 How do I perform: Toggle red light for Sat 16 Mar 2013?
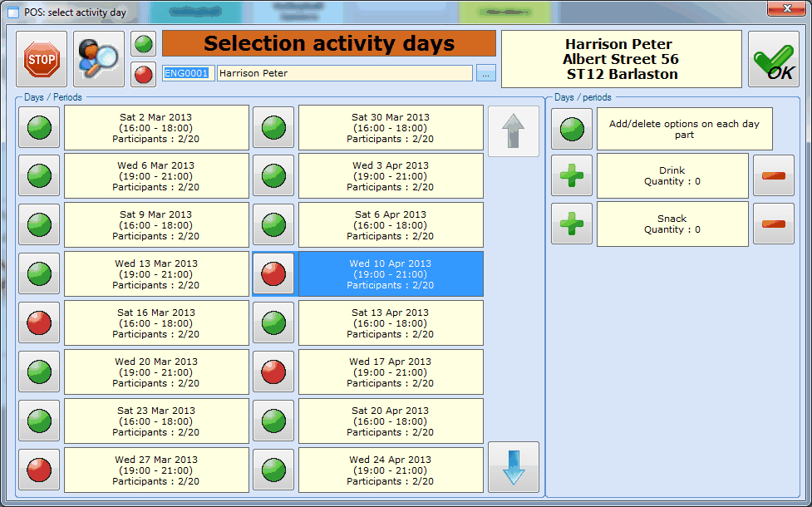(39, 322)
